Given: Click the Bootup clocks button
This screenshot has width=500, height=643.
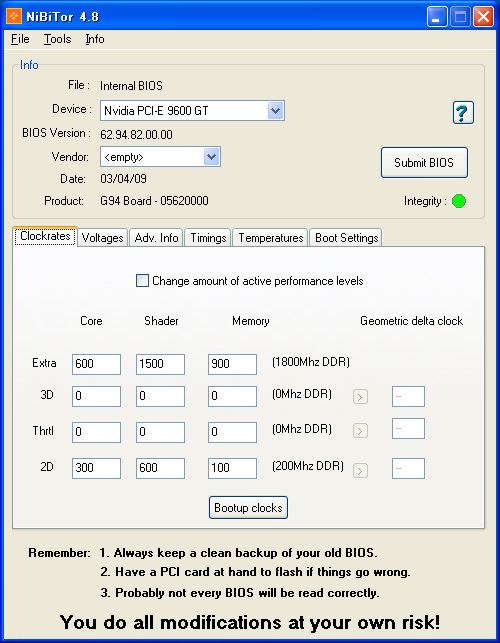Looking at the screenshot, I should (248, 508).
